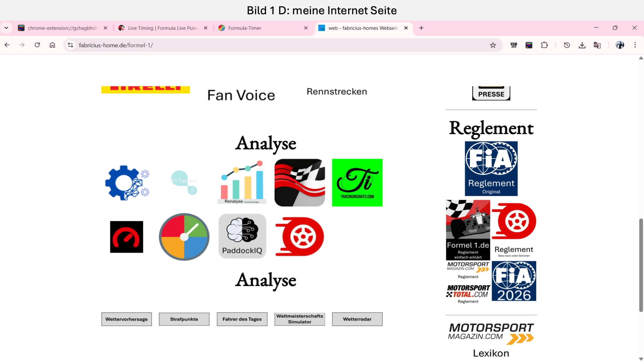
Task: Open the red speedometer icon
Action: (127, 237)
